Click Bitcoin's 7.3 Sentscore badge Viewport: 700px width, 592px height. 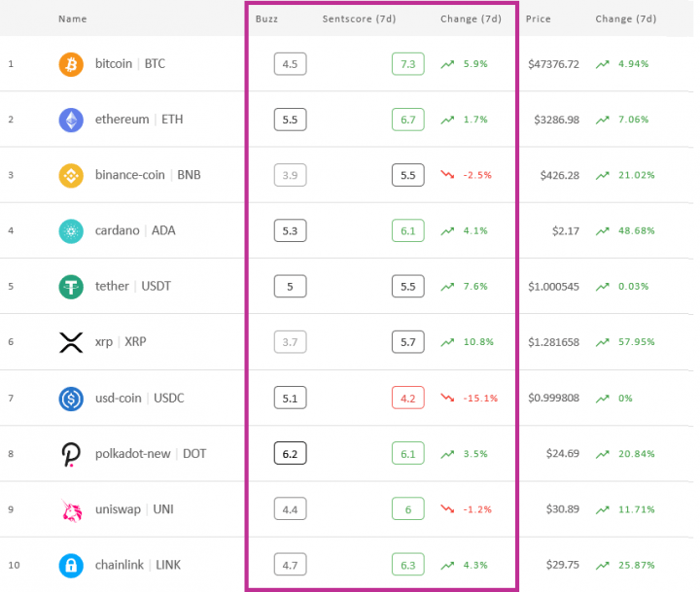(x=407, y=64)
